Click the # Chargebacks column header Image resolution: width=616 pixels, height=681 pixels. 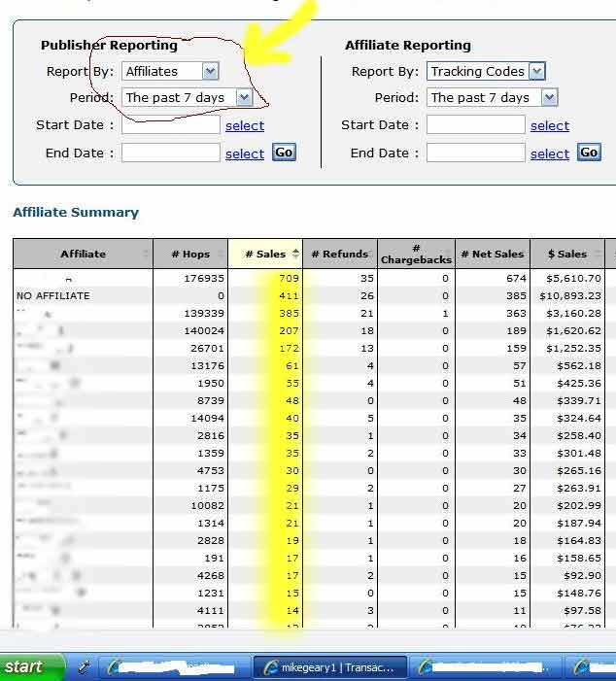416,255
